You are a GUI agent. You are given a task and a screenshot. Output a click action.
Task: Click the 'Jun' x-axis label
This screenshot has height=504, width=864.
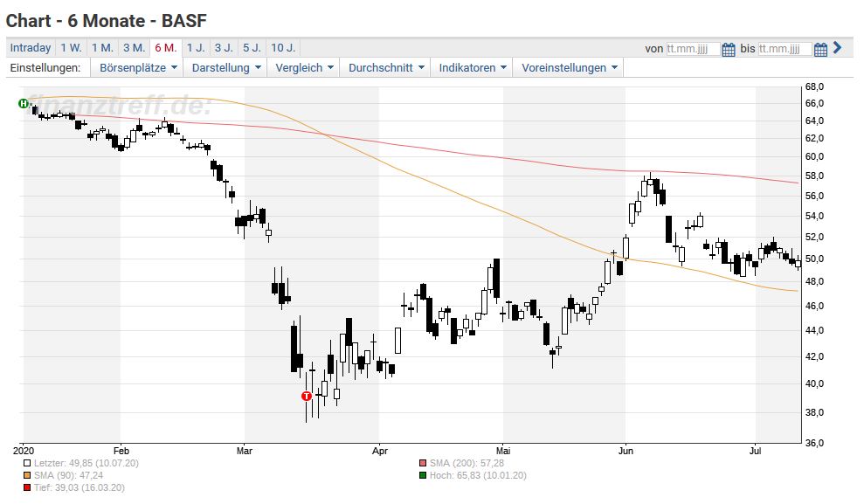click(x=626, y=451)
